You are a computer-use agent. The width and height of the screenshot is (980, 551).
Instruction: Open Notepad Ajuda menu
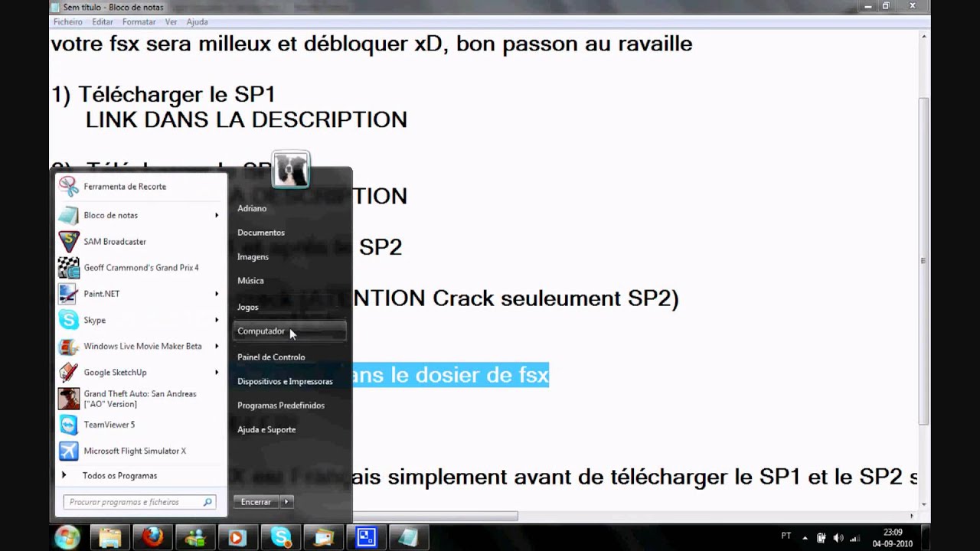tap(197, 22)
